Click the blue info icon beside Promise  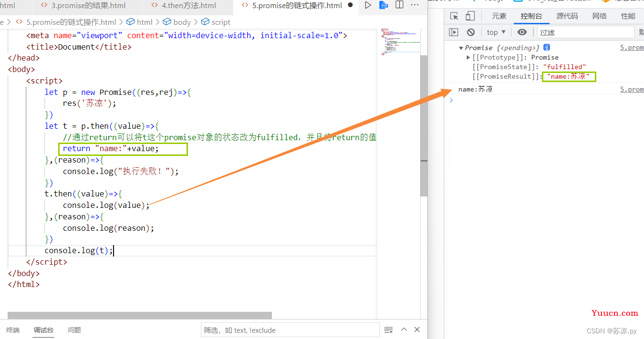(547, 47)
